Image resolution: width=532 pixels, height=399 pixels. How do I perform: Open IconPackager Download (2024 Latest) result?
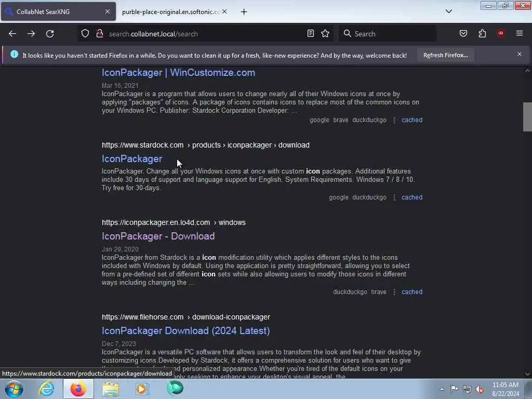click(185, 331)
